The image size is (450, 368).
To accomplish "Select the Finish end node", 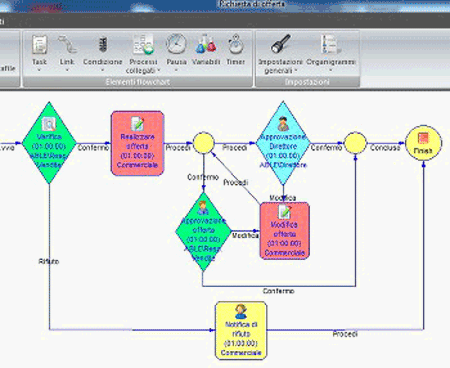I will [x=423, y=143].
